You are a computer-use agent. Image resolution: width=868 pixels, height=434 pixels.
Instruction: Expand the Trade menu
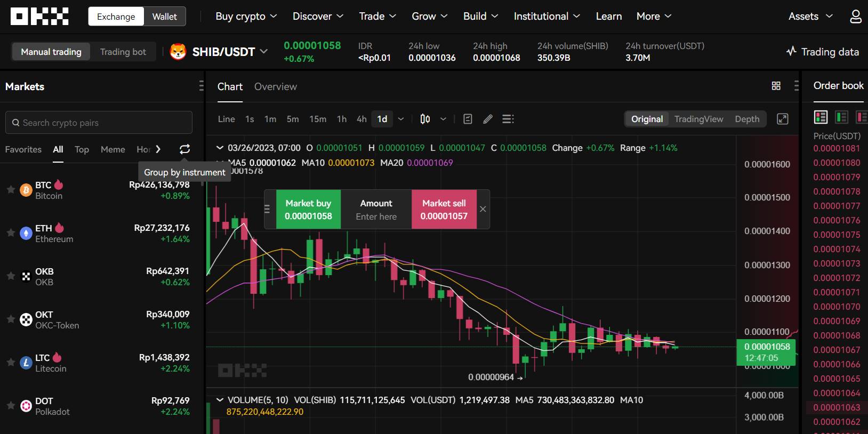tap(377, 17)
